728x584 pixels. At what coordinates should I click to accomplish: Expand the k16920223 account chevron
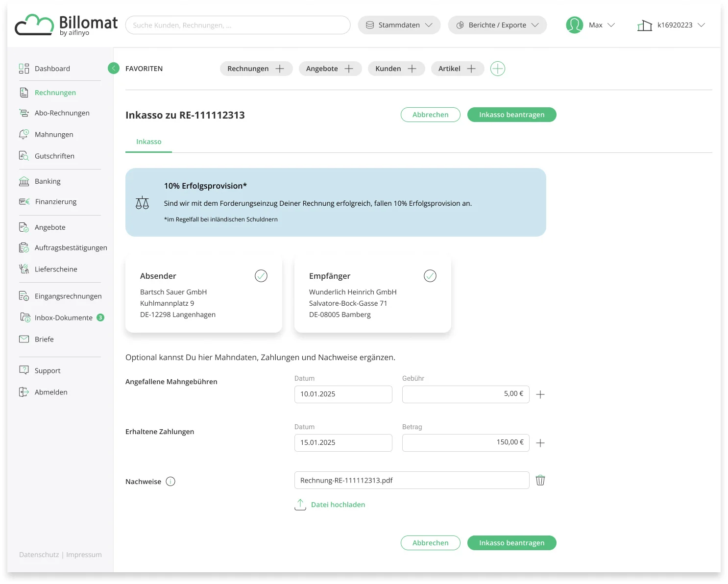tap(701, 25)
